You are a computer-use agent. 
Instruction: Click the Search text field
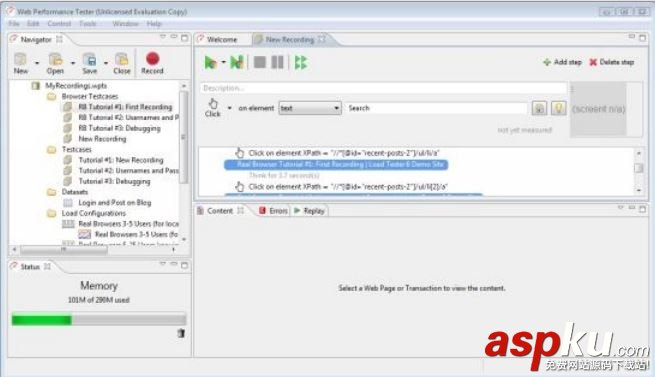pyautogui.click(x=437, y=108)
